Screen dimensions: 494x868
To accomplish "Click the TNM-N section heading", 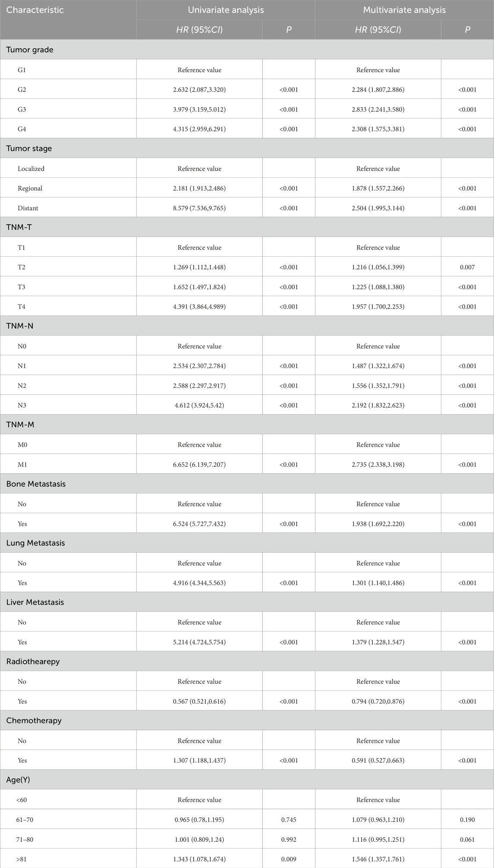I will [x=20, y=326].
